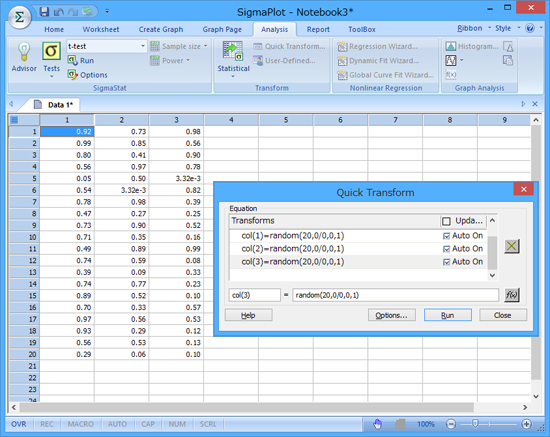Open the t-test combo box dropdown
The width and height of the screenshot is (550, 437).
pos(143,46)
